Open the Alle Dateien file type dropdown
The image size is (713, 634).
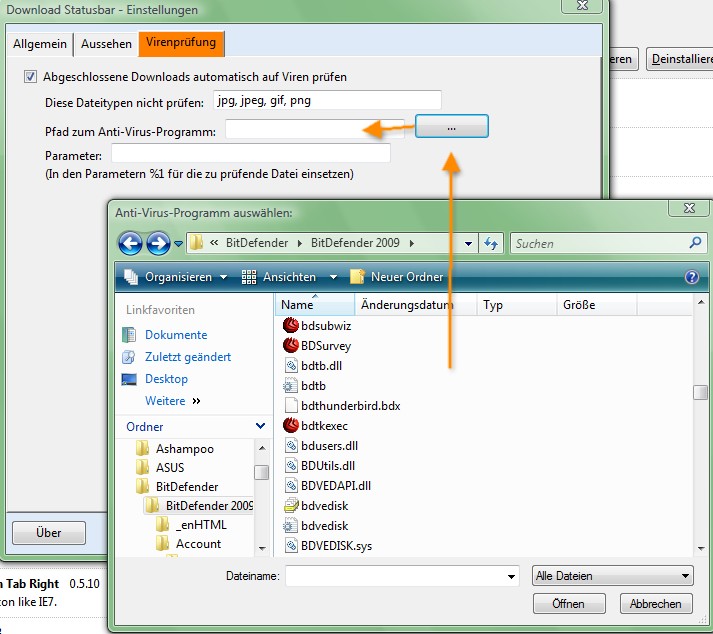pyautogui.click(x=613, y=576)
